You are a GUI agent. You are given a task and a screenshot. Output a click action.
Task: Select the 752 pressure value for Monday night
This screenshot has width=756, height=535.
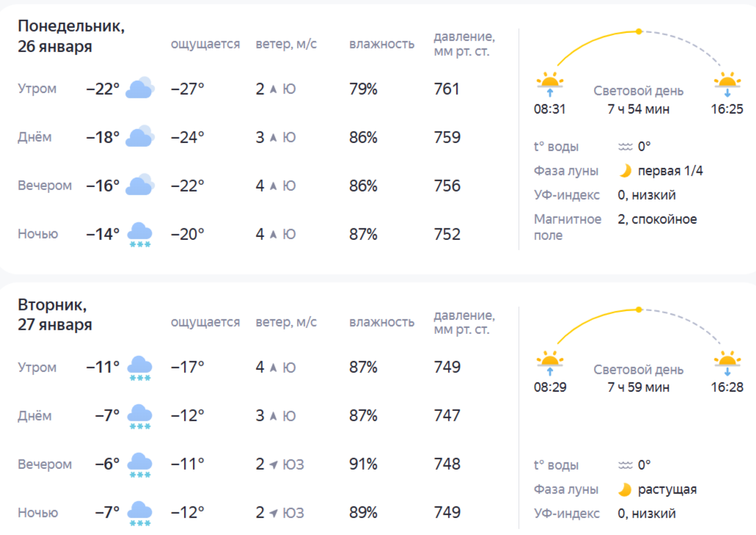coord(447,234)
